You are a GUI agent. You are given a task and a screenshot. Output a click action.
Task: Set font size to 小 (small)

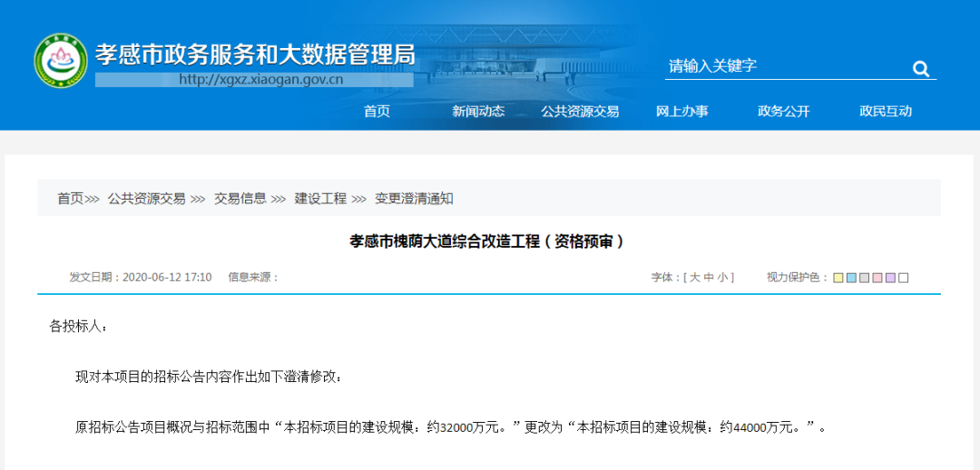(x=722, y=278)
